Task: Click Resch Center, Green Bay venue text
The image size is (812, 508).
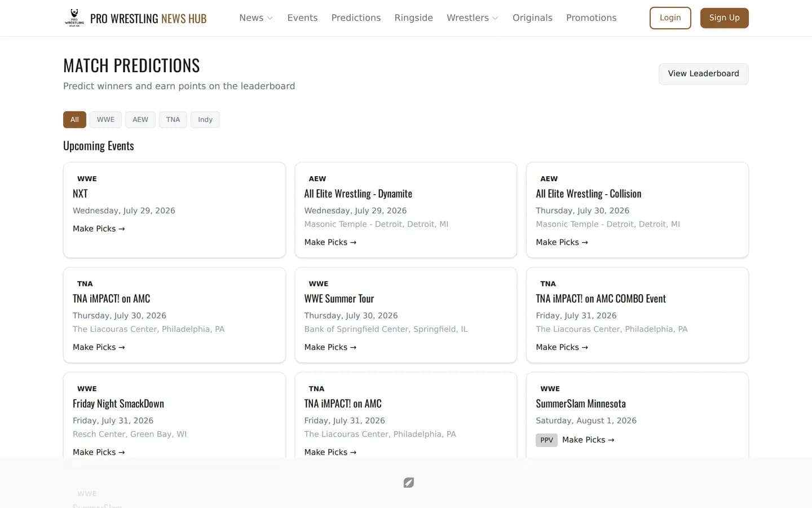Action: tap(130, 434)
